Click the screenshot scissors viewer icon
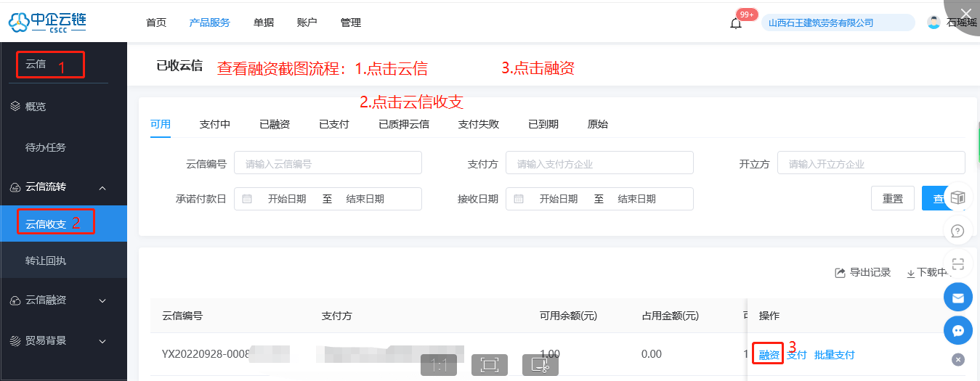Image resolution: width=980 pixels, height=381 pixels. click(x=540, y=365)
